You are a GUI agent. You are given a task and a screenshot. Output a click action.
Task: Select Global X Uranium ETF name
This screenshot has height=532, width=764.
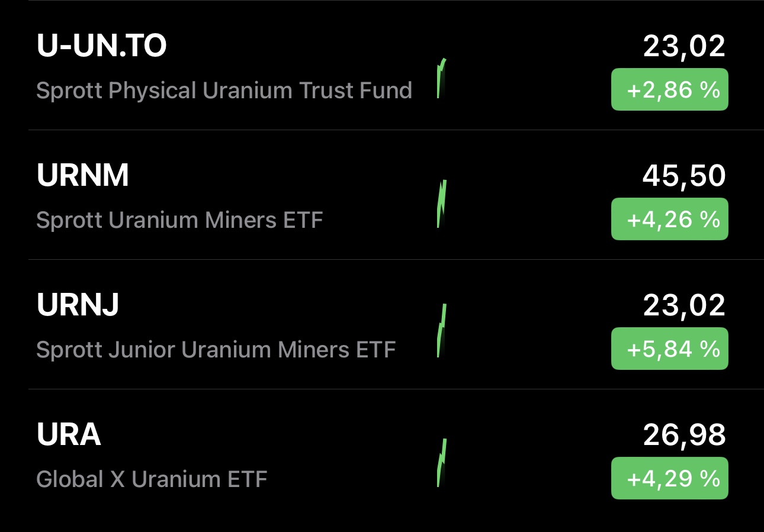152,479
